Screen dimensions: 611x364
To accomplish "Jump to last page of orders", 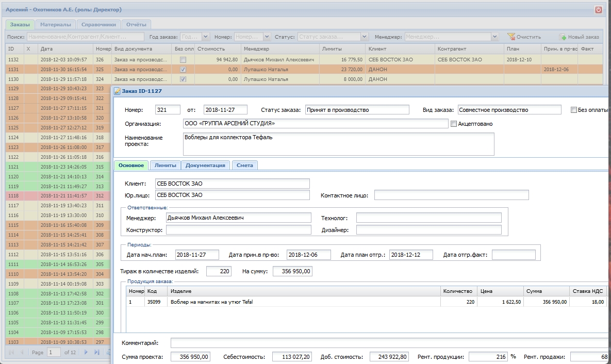I will click(97, 352).
